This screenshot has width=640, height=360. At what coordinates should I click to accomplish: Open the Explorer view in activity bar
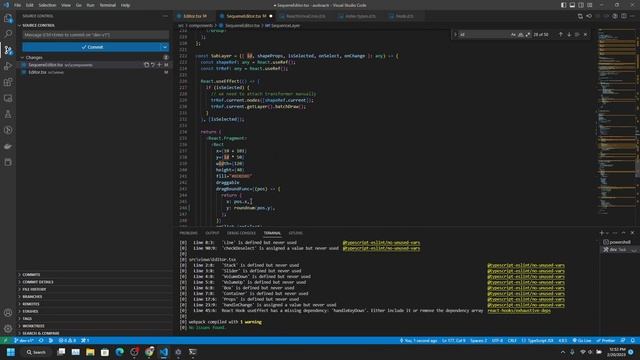(x=8, y=18)
